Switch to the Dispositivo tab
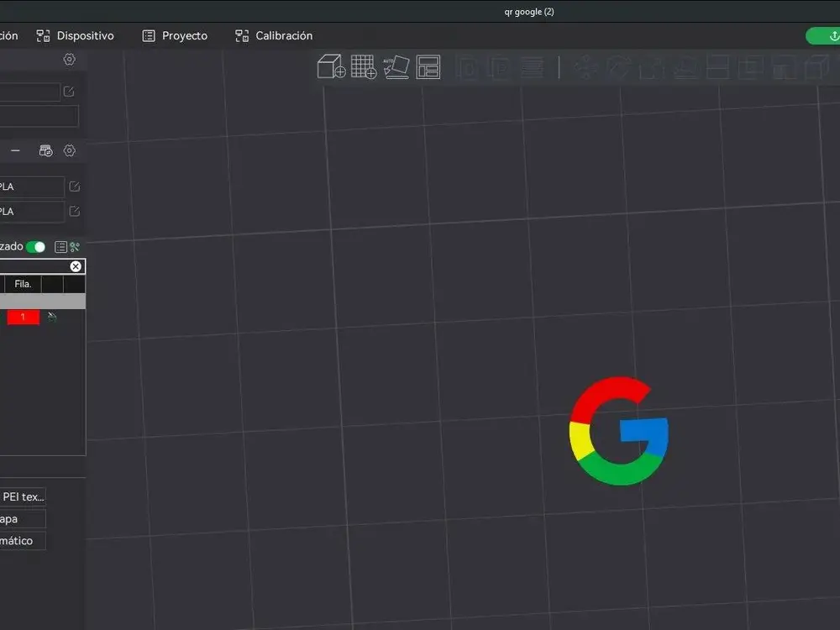The height and width of the screenshot is (630, 840). [76, 36]
